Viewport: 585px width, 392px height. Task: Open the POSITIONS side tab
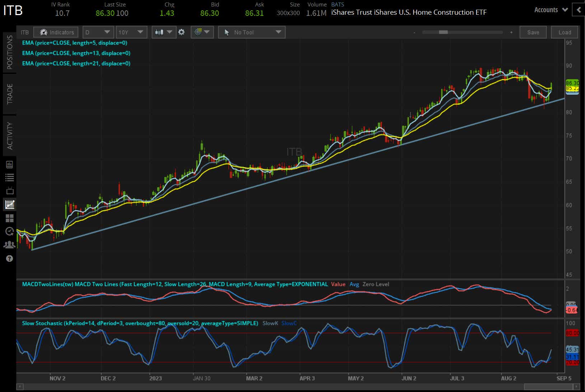click(10, 52)
